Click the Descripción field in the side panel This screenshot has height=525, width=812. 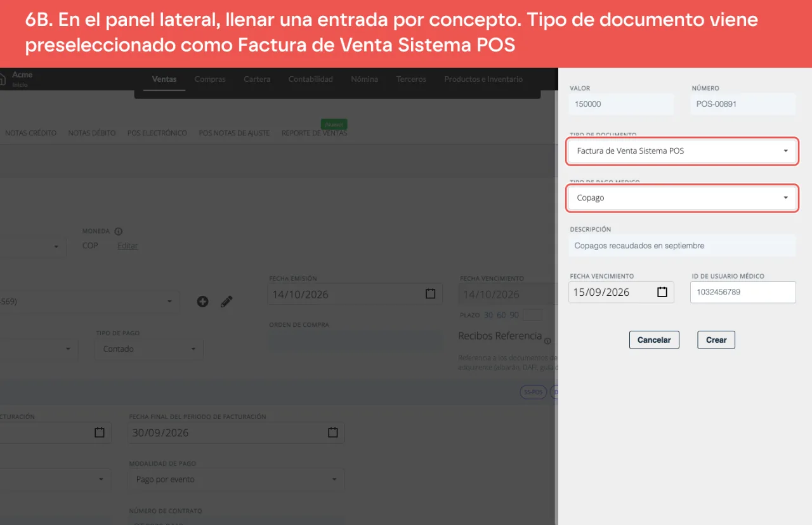(682, 246)
